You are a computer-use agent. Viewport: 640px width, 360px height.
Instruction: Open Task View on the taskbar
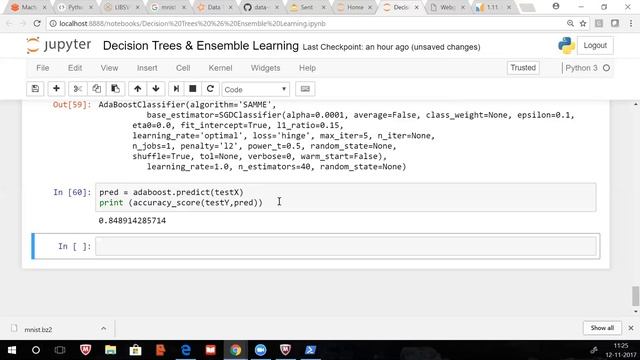coord(60,350)
